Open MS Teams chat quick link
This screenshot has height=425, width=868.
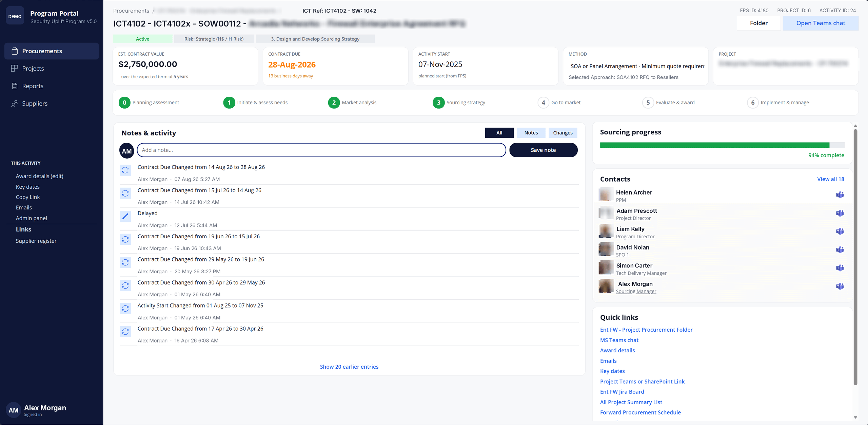point(619,340)
